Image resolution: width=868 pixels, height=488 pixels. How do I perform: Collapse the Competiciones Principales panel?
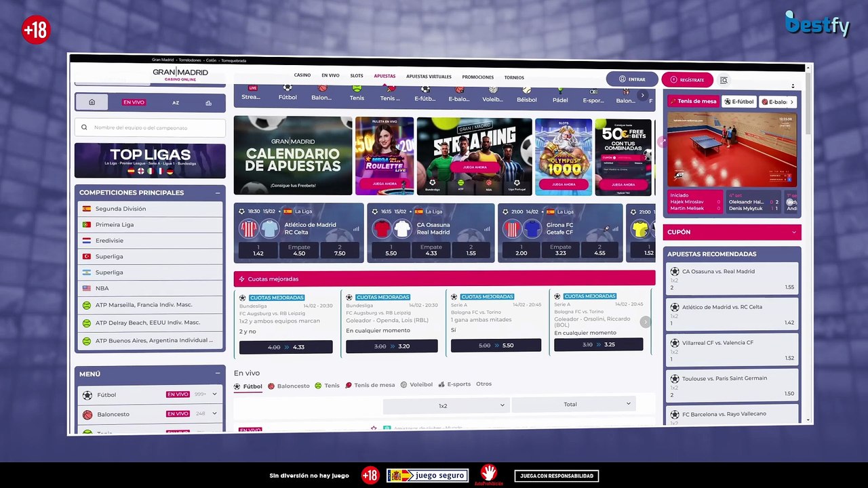pyautogui.click(x=218, y=192)
